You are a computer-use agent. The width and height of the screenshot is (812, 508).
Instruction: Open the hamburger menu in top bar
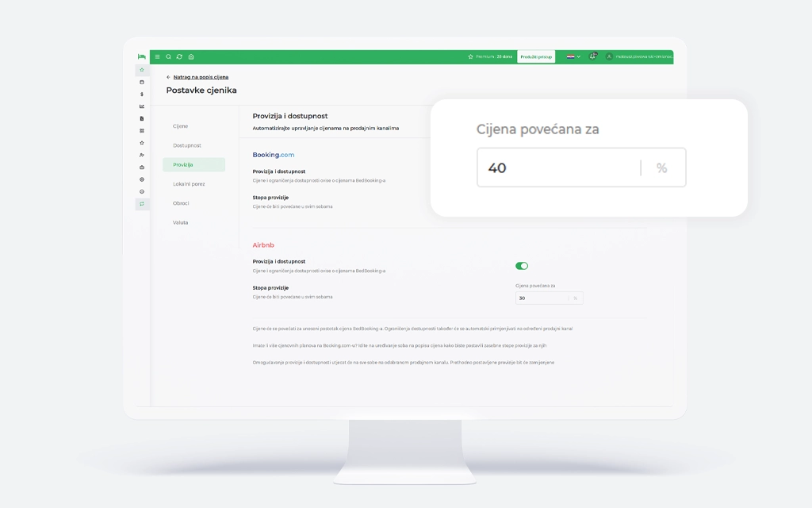pos(157,57)
